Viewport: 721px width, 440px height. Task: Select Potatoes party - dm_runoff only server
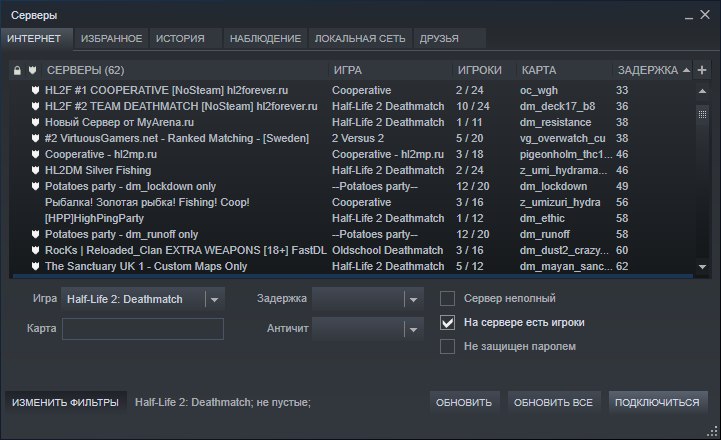[x=121, y=234]
